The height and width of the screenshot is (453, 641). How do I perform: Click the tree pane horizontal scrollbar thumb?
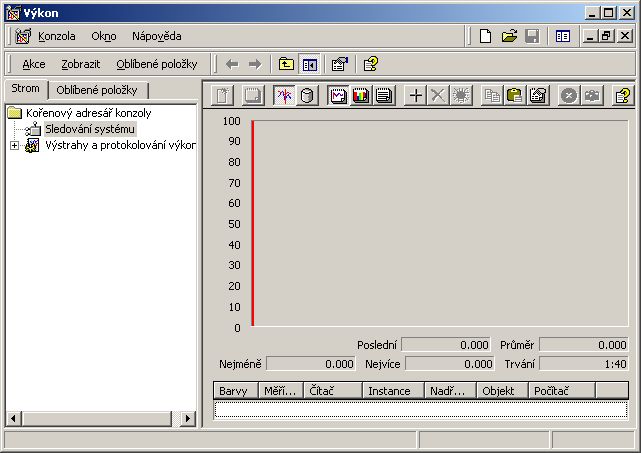(97, 419)
